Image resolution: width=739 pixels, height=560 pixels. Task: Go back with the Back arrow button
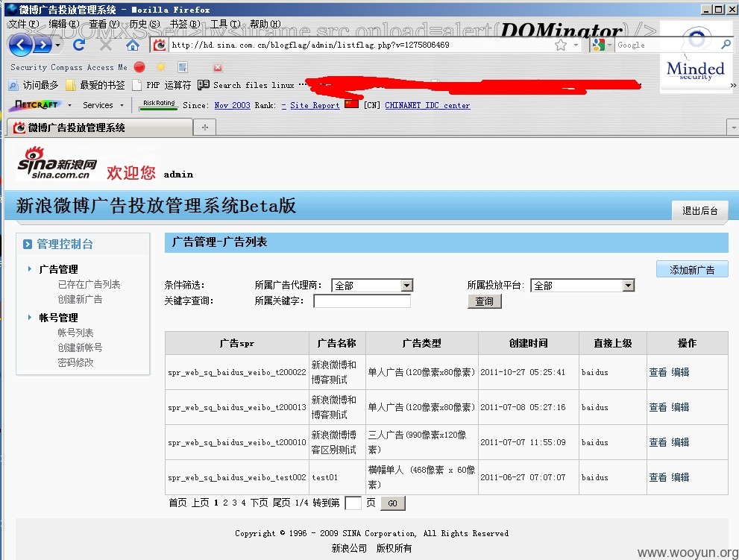tap(20, 45)
